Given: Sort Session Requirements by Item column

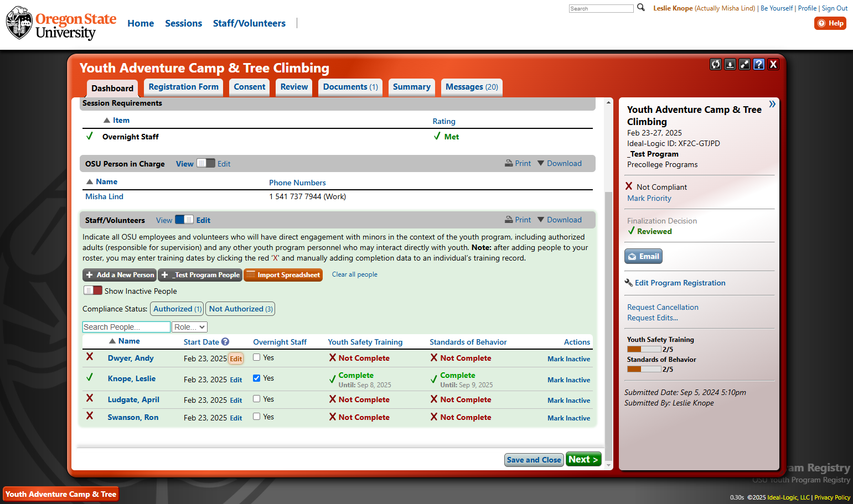Looking at the screenshot, I should (116, 120).
